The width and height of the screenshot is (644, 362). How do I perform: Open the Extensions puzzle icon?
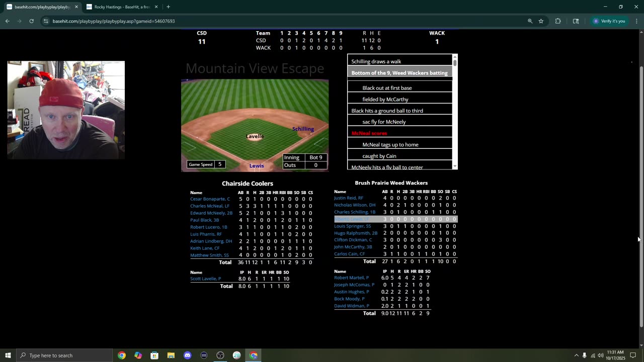click(x=558, y=21)
